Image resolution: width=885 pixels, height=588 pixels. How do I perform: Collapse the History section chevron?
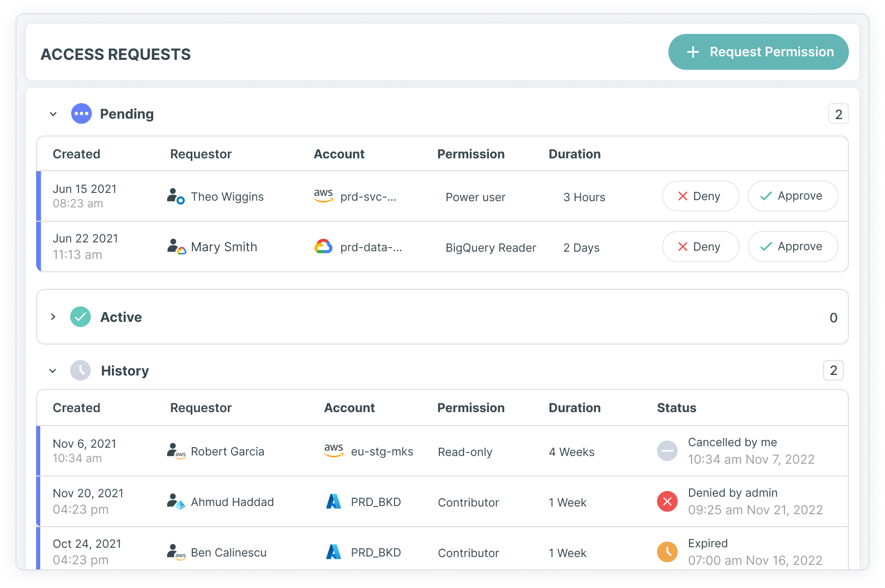[53, 371]
